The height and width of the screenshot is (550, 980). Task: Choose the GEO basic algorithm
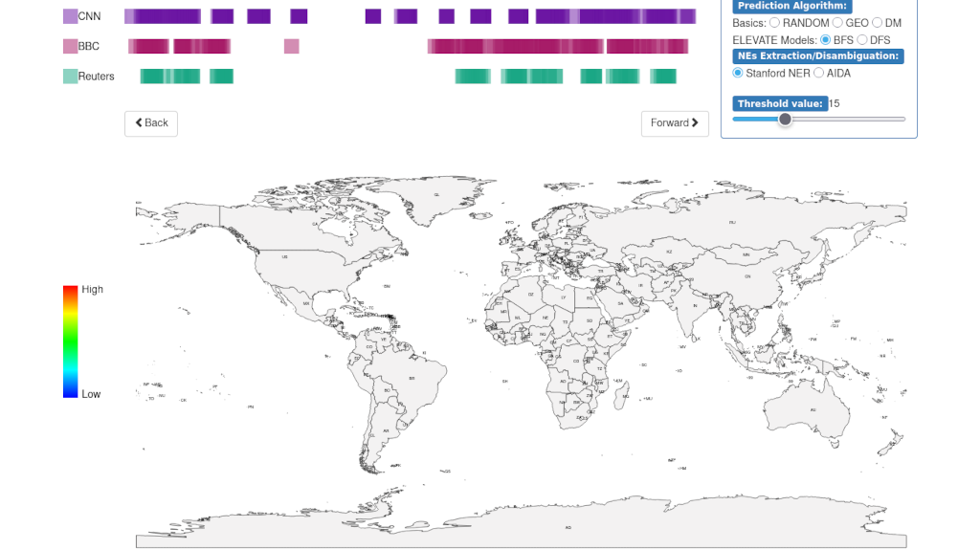coord(838,23)
